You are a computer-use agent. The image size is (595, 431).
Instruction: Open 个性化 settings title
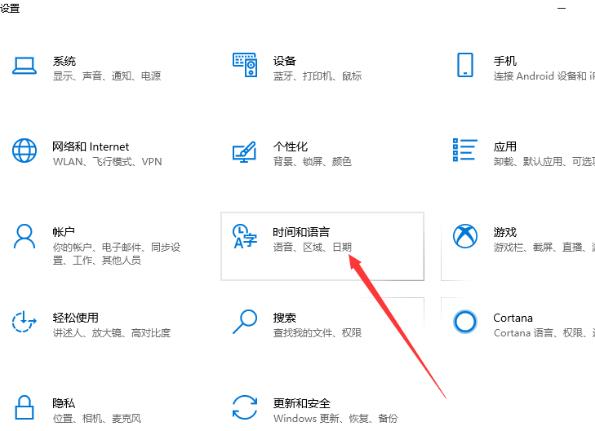click(290, 146)
